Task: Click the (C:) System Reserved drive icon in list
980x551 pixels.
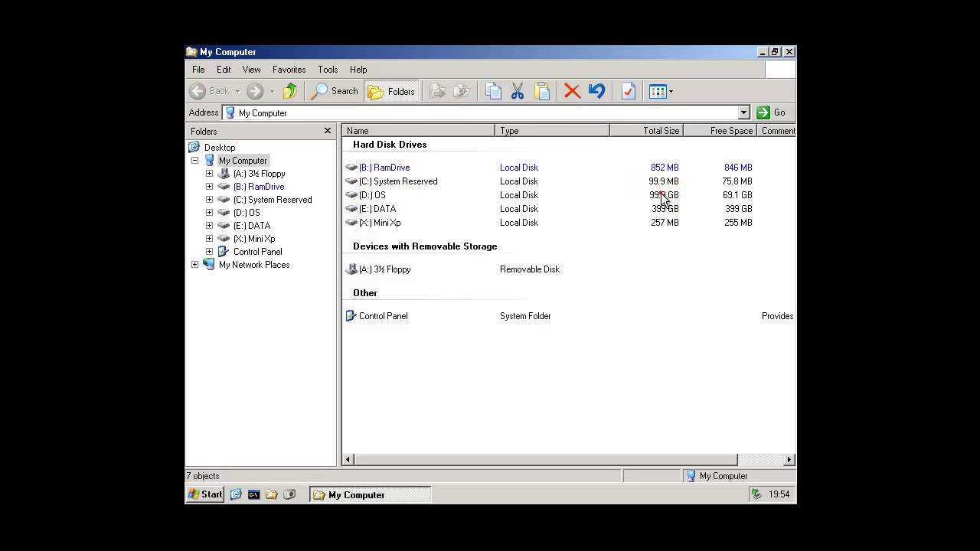Action: (351, 181)
